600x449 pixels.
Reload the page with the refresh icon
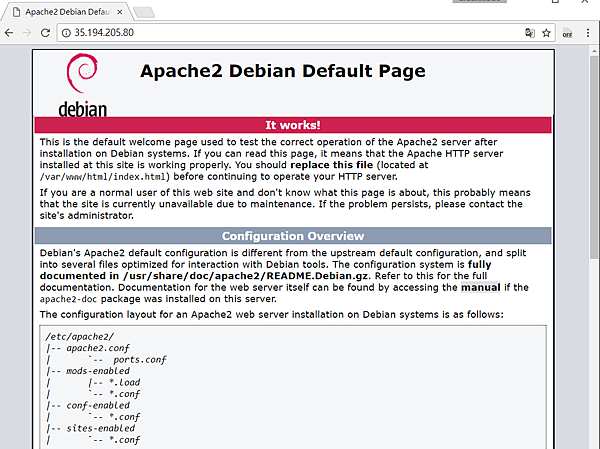[x=45, y=33]
